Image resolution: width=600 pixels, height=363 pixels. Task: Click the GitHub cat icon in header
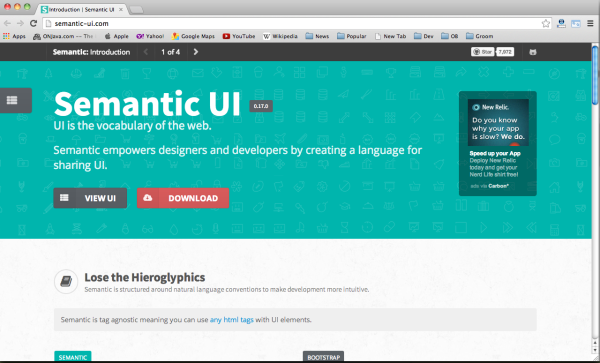point(533,52)
